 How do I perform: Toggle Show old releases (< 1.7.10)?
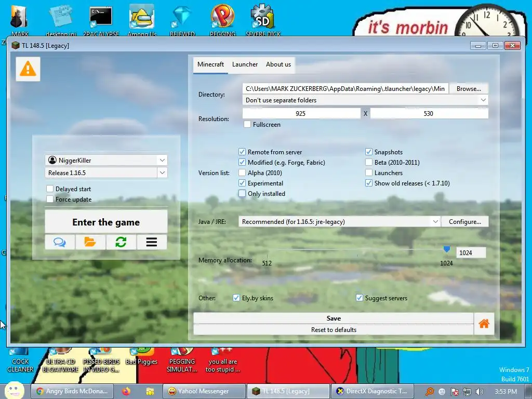369,183
